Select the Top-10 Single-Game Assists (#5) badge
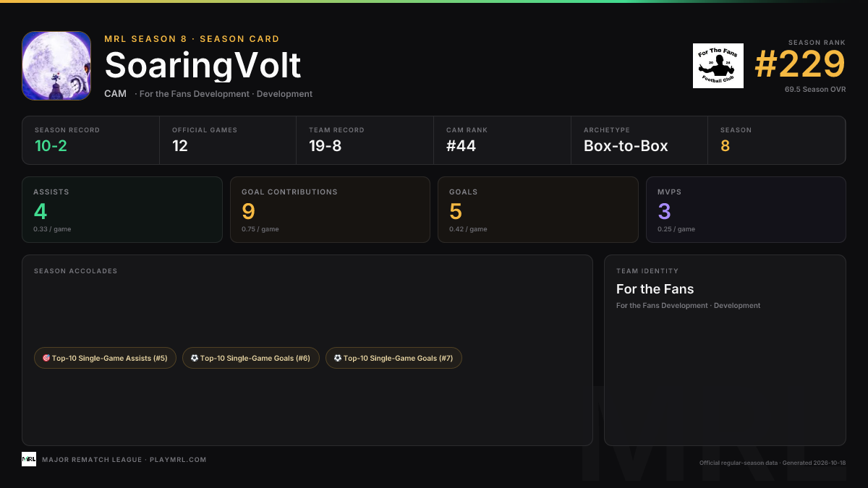868x488 pixels. coord(105,358)
